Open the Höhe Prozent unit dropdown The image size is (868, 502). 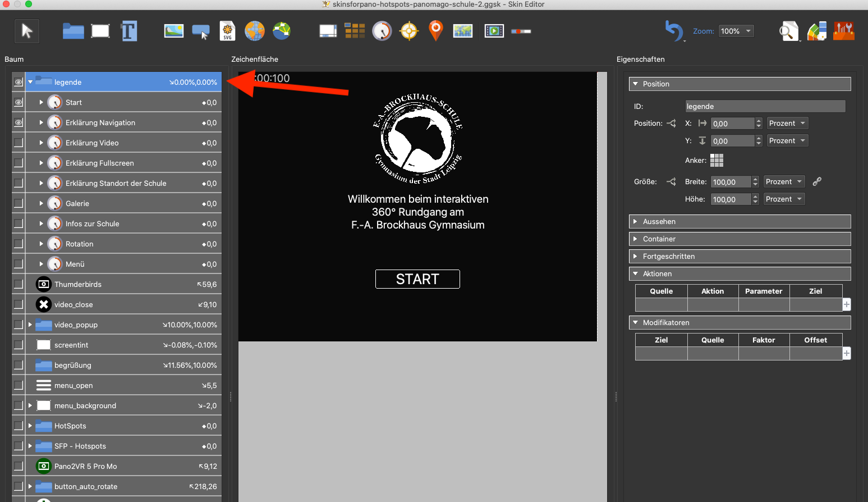pyautogui.click(x=784, y=199)
